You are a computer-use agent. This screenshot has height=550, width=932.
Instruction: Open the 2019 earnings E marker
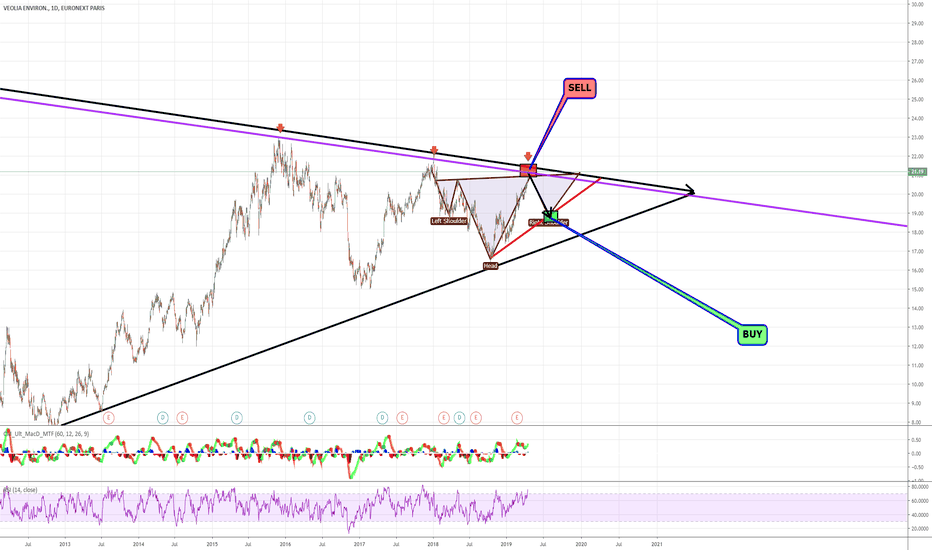tap(517, 418)
